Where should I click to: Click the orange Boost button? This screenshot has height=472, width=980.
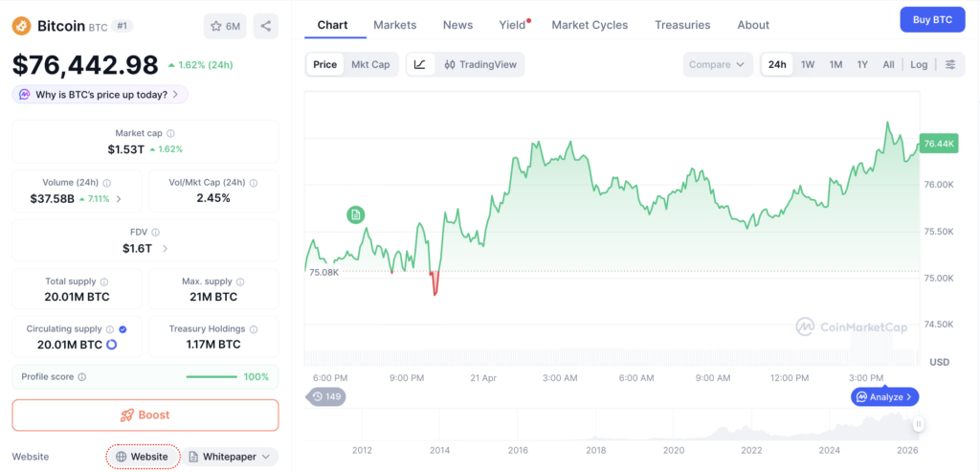tap(145, 416)
